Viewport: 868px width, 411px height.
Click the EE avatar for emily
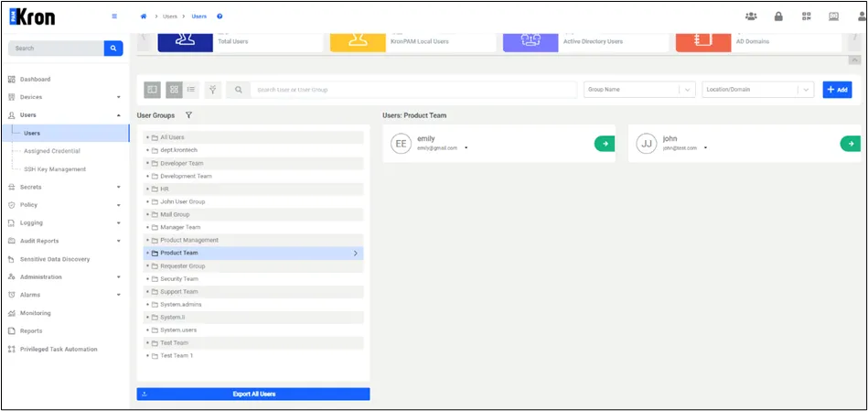coord(401,144)
